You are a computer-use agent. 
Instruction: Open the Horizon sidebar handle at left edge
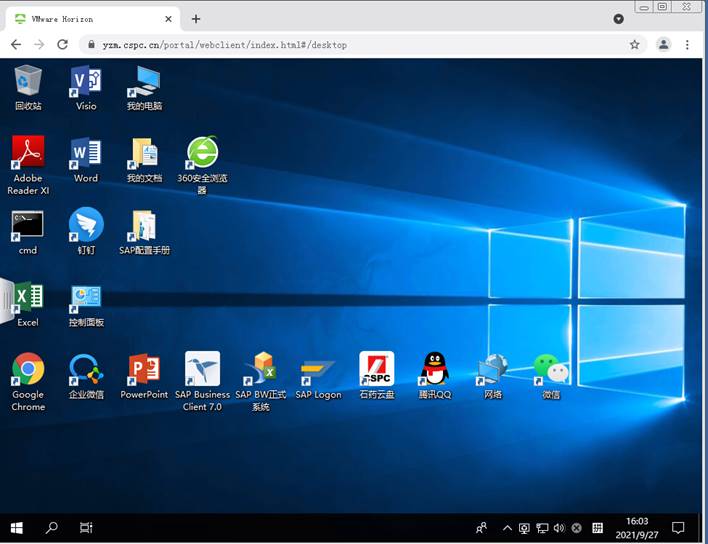[5, 301]
